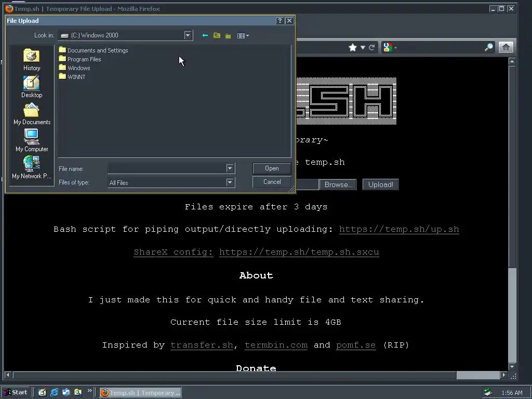Select the WINNT folder
532x399 pixels.
(x=72, y=77)
